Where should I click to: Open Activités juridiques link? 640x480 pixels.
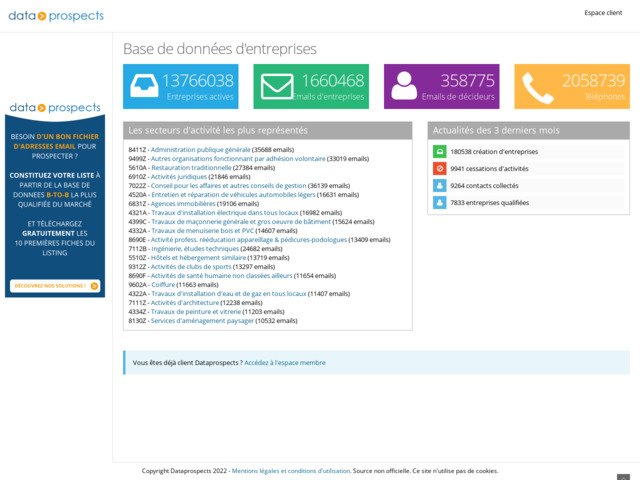click(179, 177)
